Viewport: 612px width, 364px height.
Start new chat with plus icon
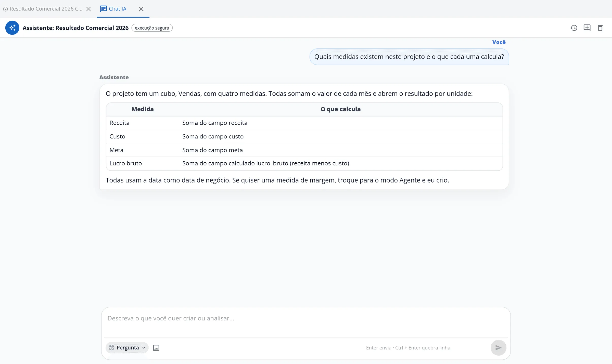(587, 28)
